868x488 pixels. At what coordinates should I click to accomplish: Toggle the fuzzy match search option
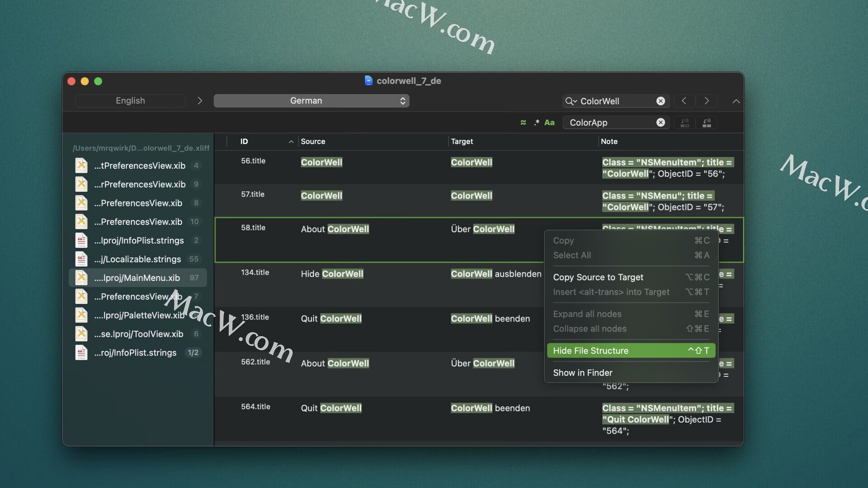[523, 122]
